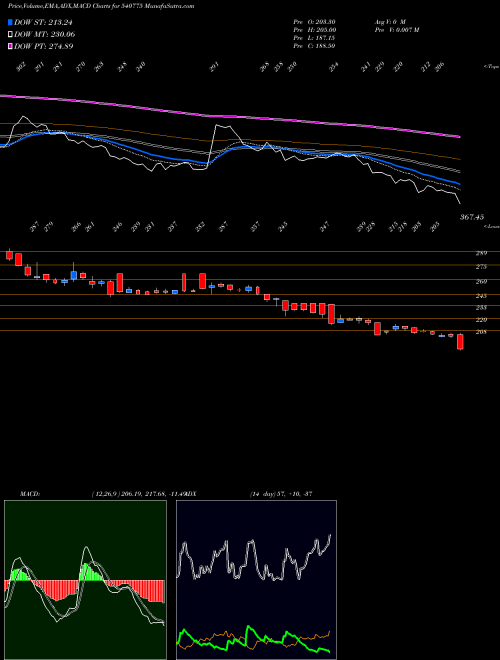Click the 'Pre C: 188.50' close value

pyautogui.click(x=314, y=46)
